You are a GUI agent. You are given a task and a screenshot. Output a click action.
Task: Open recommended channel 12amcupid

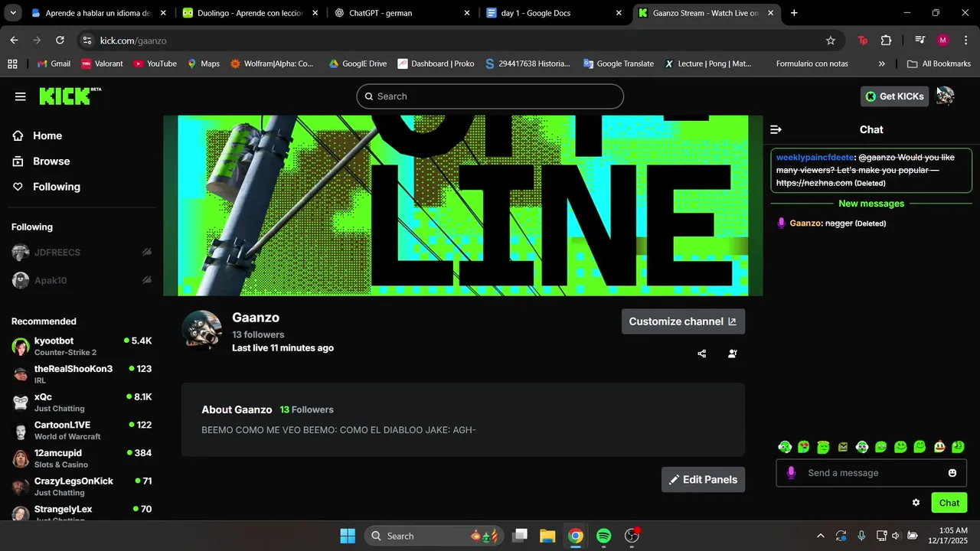click(81, 458)
